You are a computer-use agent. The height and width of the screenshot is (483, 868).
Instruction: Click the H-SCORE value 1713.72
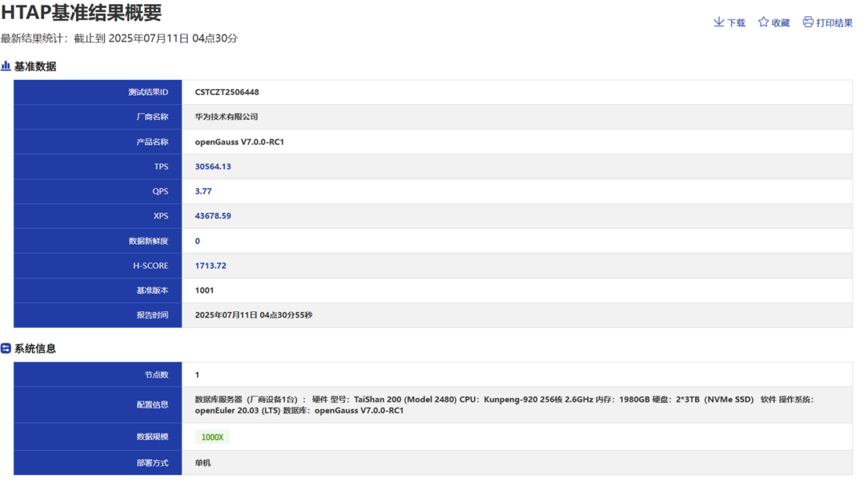click(211, 266)
